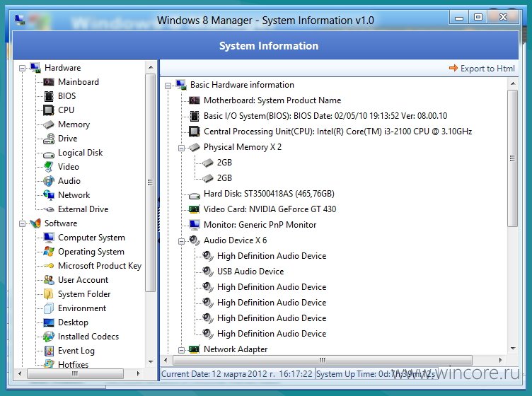Select the USB Audio Device row text
The height and width of the screenshot is (396, 532).
[x=250, y=272]
